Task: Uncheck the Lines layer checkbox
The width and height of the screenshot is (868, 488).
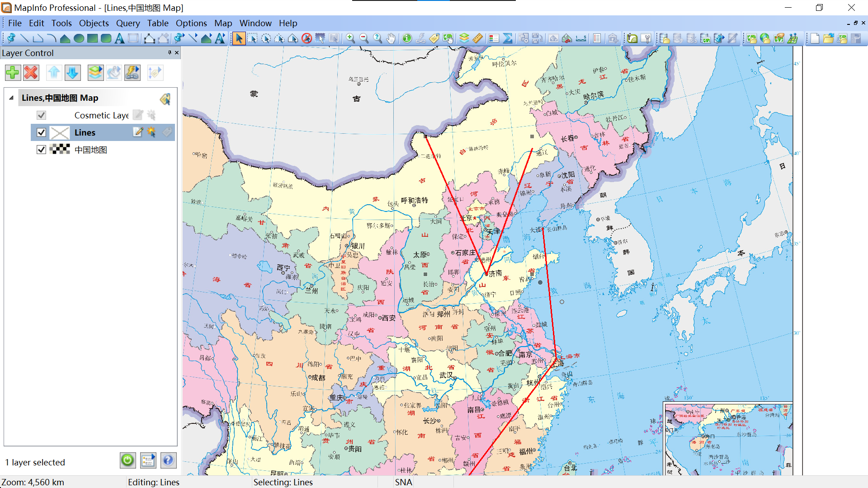Action: 41,132
